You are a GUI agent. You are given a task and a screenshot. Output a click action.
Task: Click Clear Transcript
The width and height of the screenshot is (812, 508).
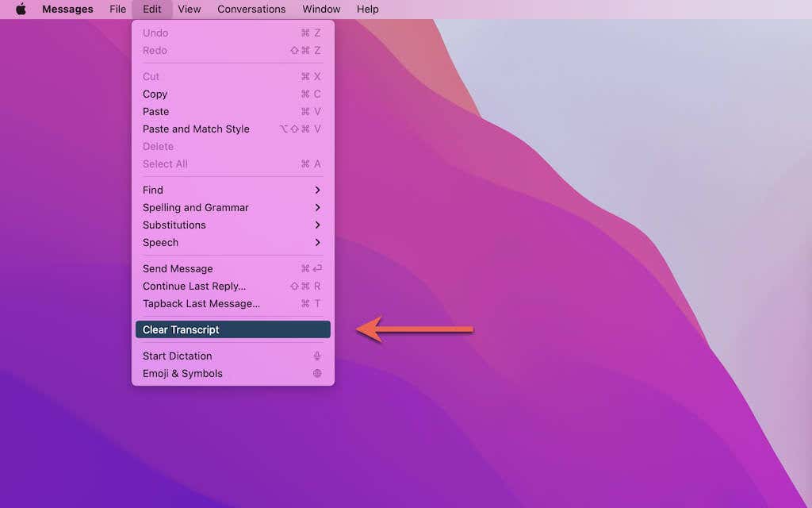pyautogui.click(x=233, y=329)
